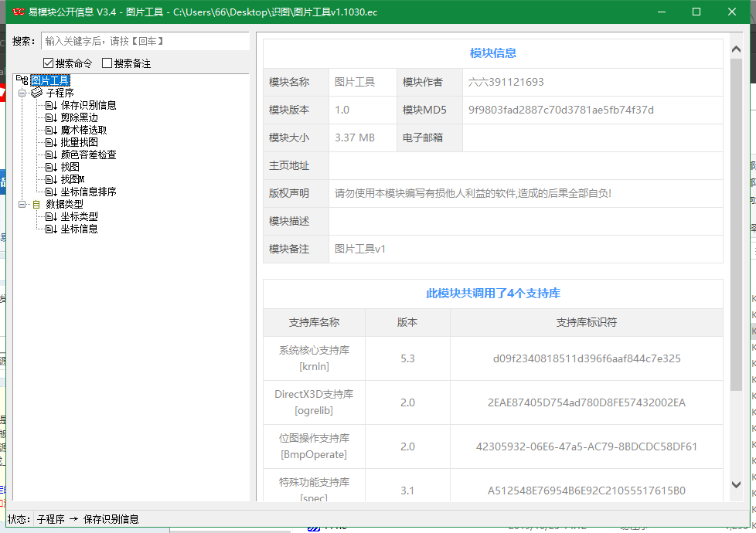
Task: Click the 模块信息 header link
Action: tap(492, 53)
